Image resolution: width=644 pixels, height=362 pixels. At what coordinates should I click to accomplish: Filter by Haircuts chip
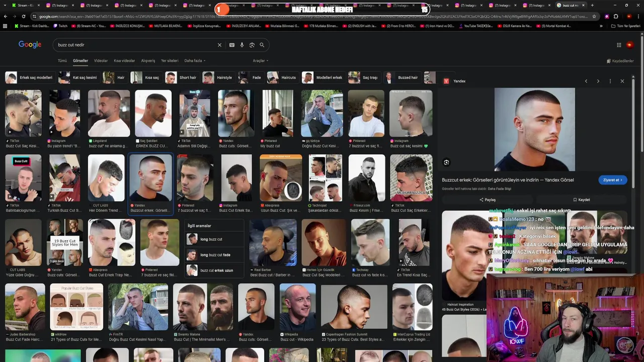tap(282, 77)
